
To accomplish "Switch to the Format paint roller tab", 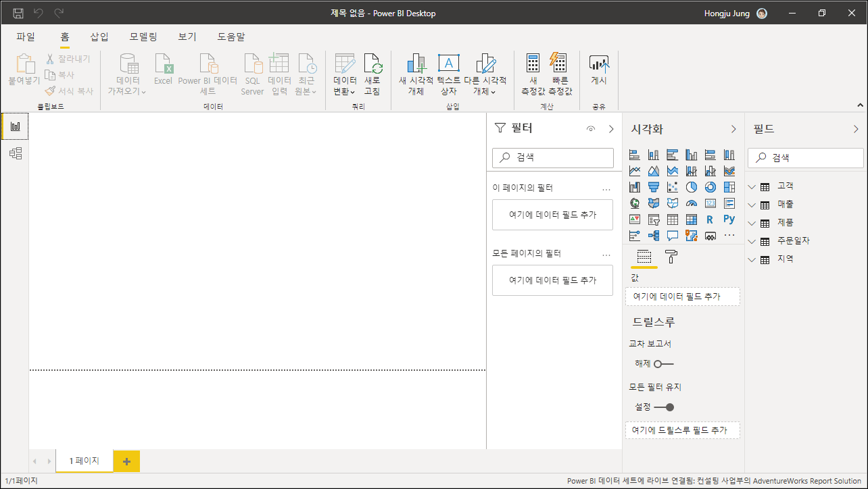I will pyautogui.click(x=671, y=256).
